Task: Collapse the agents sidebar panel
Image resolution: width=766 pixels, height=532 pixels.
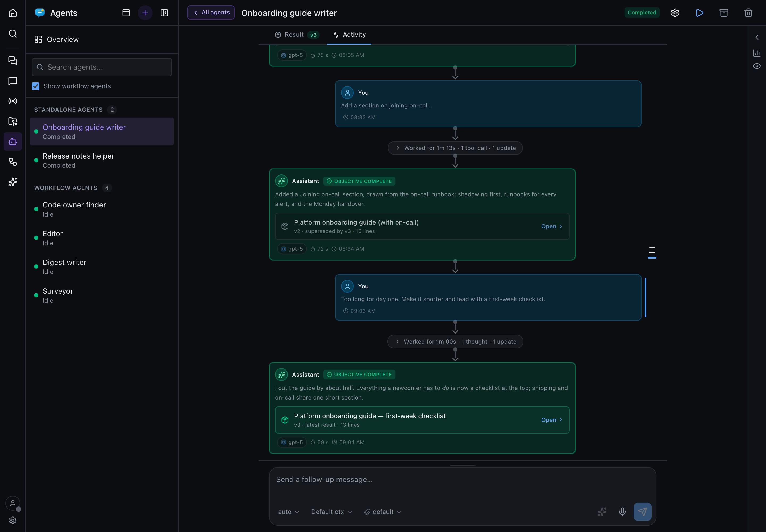Action: tap(164, 13)
